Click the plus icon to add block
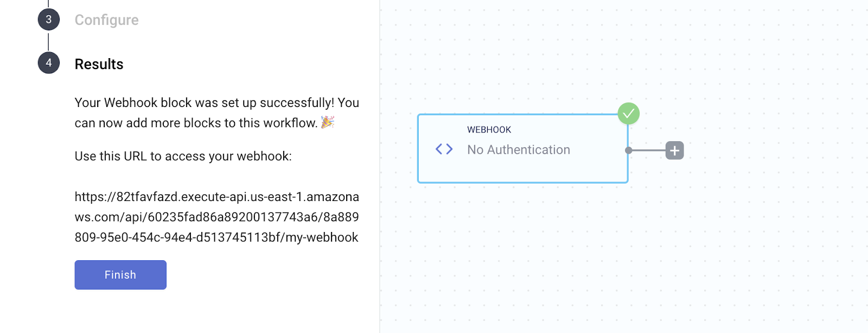 tap(674, 150)
